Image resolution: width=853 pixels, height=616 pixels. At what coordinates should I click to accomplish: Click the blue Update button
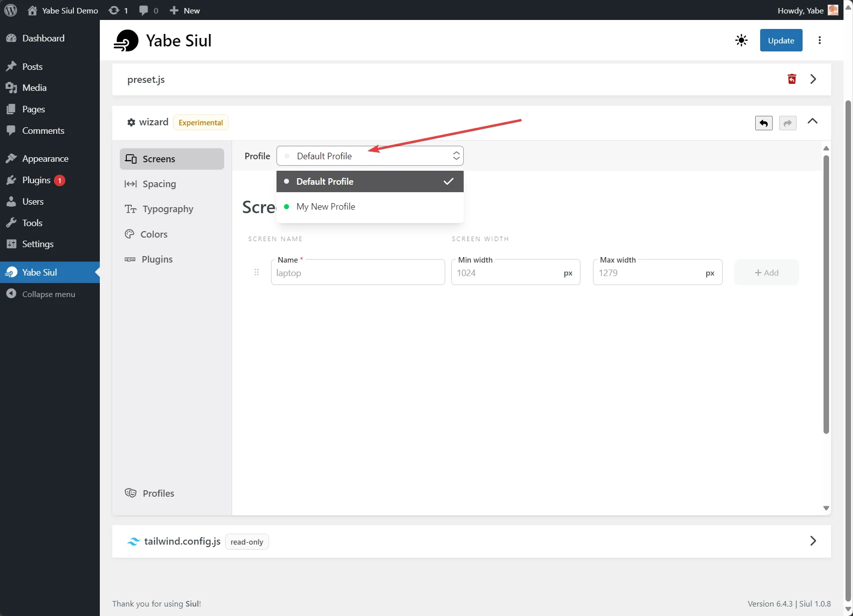781,40
